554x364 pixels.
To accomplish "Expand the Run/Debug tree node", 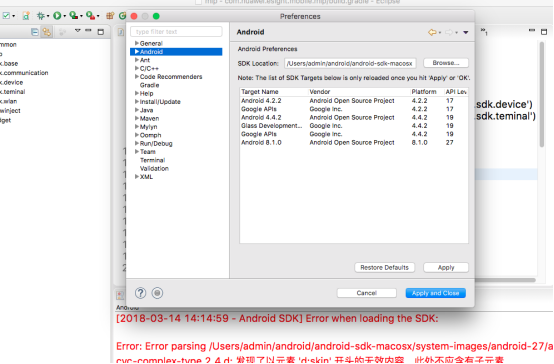I will (x=137, y=143).
